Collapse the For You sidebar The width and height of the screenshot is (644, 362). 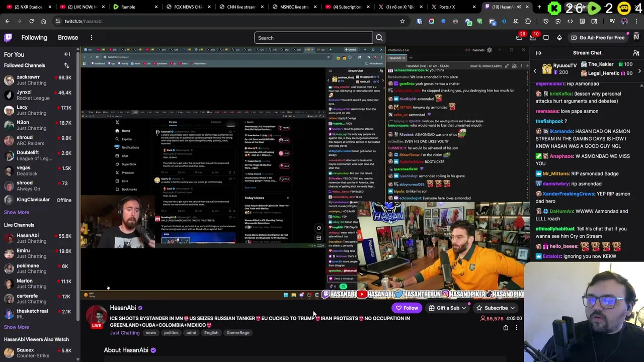tap(67, 54)
